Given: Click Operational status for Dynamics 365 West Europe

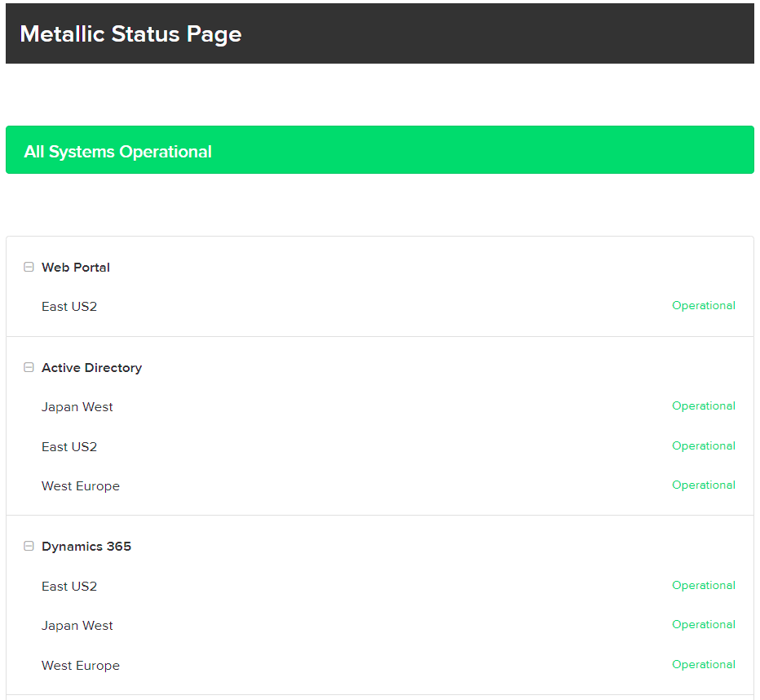Looking at the screenshot, I should (x=703, y=665).
